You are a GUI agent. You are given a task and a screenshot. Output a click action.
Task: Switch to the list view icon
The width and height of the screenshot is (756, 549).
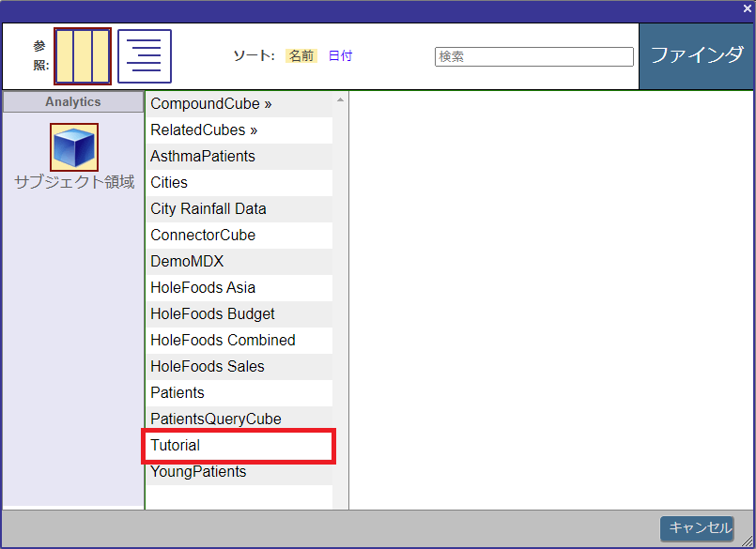(x=145, y=56)
